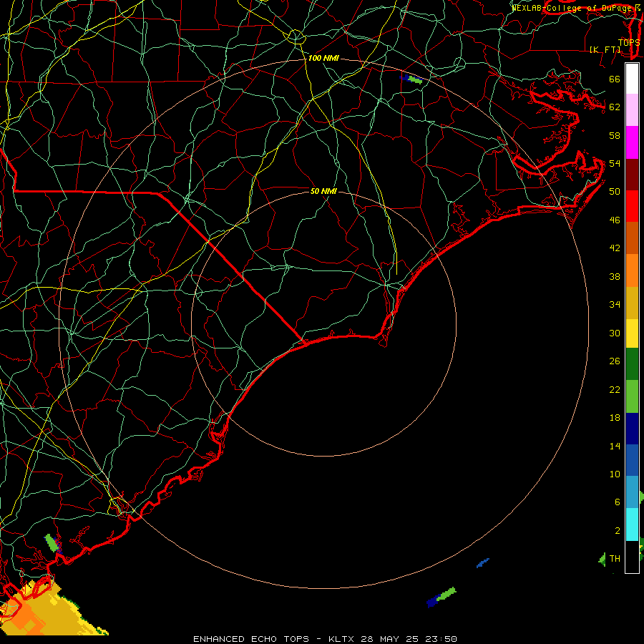
Task: Pick the bright yellow legend swatch
Action: point(632,333)
